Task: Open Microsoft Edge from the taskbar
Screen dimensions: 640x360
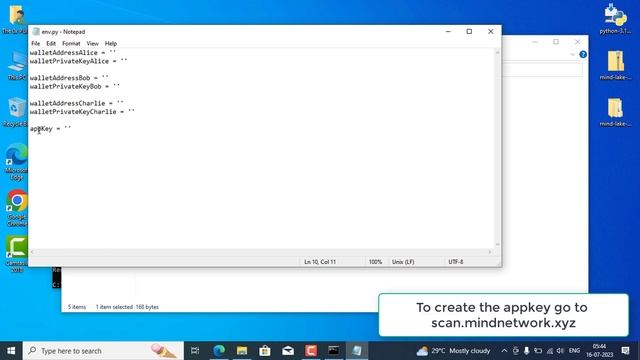Action: pyautogui.click(x=219, y=351)
